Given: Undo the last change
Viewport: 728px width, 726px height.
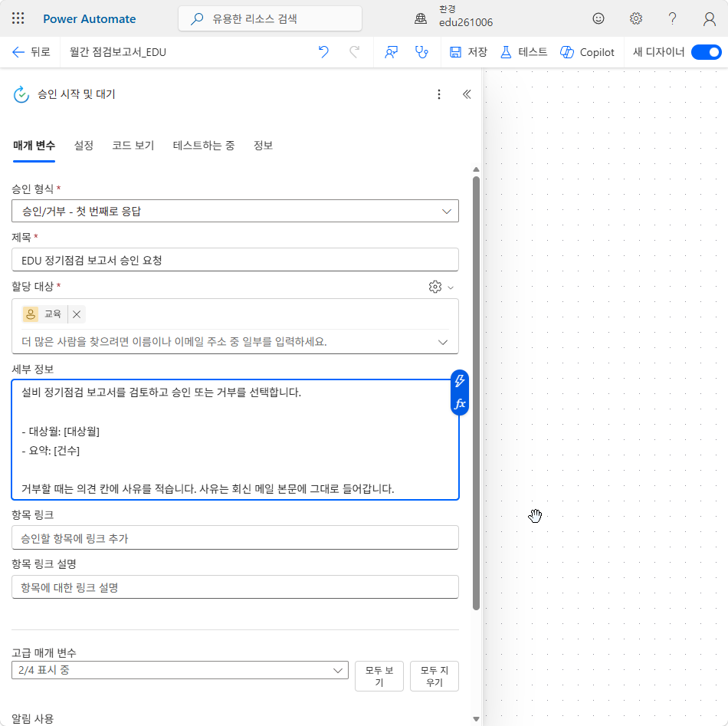Looking at the screenshot, I should pos(323,52).
